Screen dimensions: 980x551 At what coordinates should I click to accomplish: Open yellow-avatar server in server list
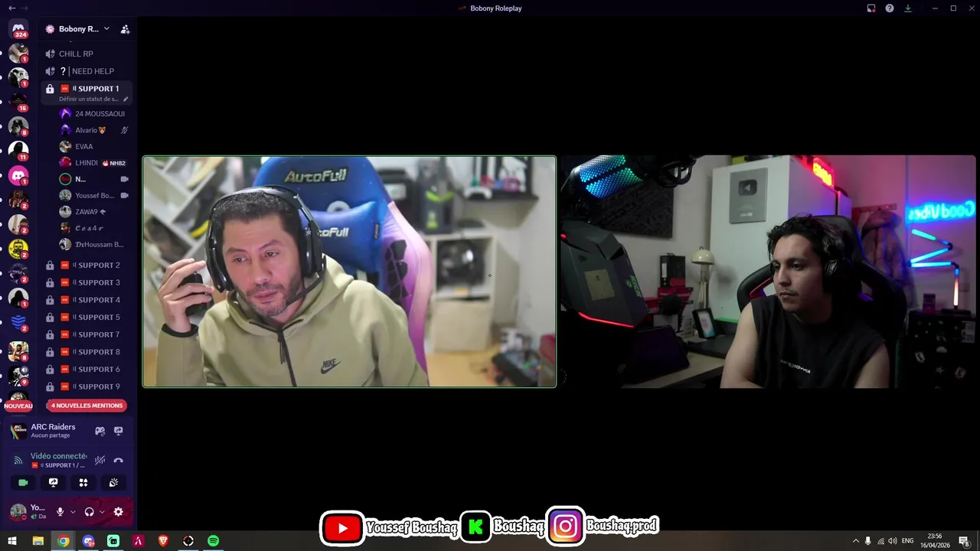18,249
